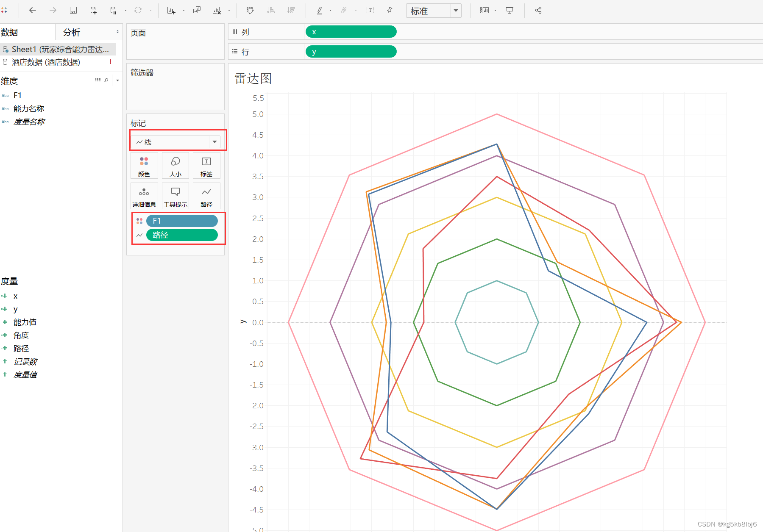
Task: Click the 雷达图 sheet title
Action: (x=253, y=78)
